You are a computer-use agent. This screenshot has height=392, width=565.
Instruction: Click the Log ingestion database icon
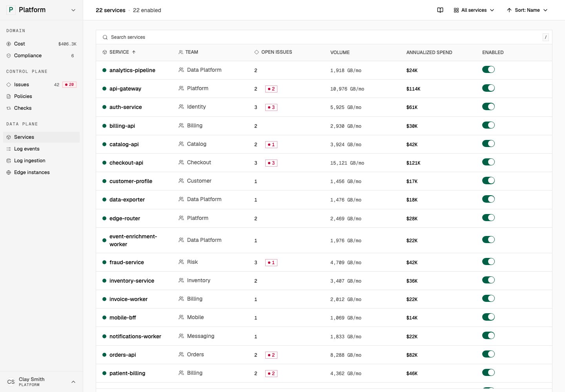click(x=9, y=161)
